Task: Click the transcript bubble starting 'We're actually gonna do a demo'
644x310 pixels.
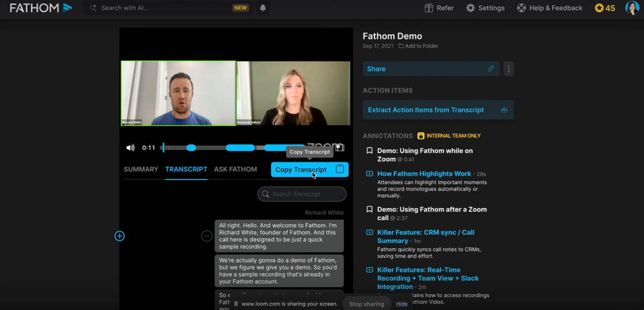Action: pos(279,271)
